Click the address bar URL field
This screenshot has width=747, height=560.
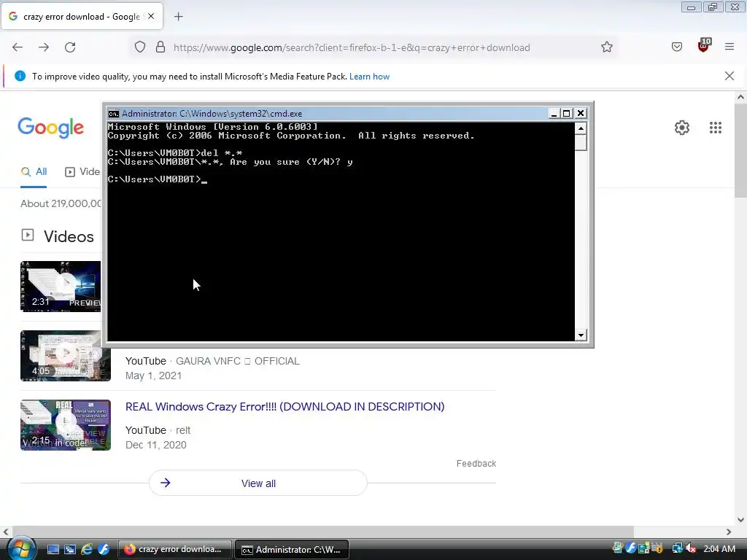pyautogui.click(x=352, y=47)
